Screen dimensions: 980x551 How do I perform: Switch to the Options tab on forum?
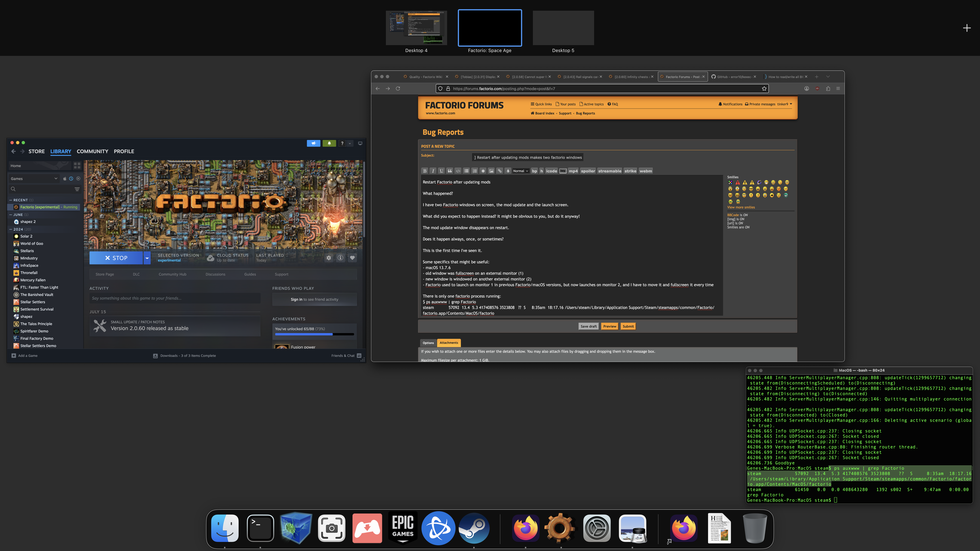click(x=428, y=343)
